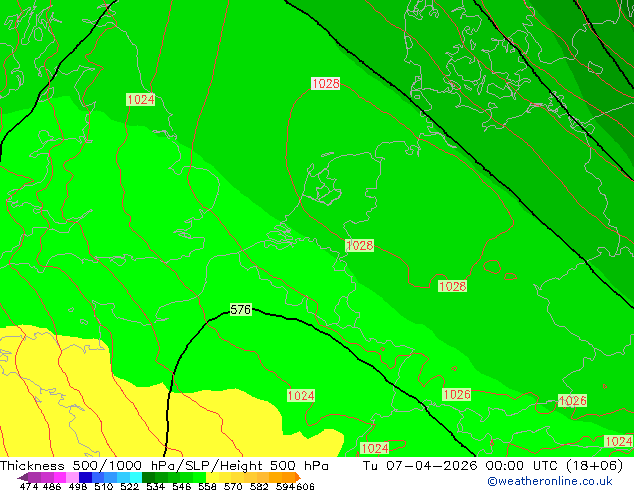Viewport: 634px width, 490px height.
Task: Click the forecast date 'Tu 07-04-2026 00:00 UTC (18+06)'
Action: [x=493, y=466]
